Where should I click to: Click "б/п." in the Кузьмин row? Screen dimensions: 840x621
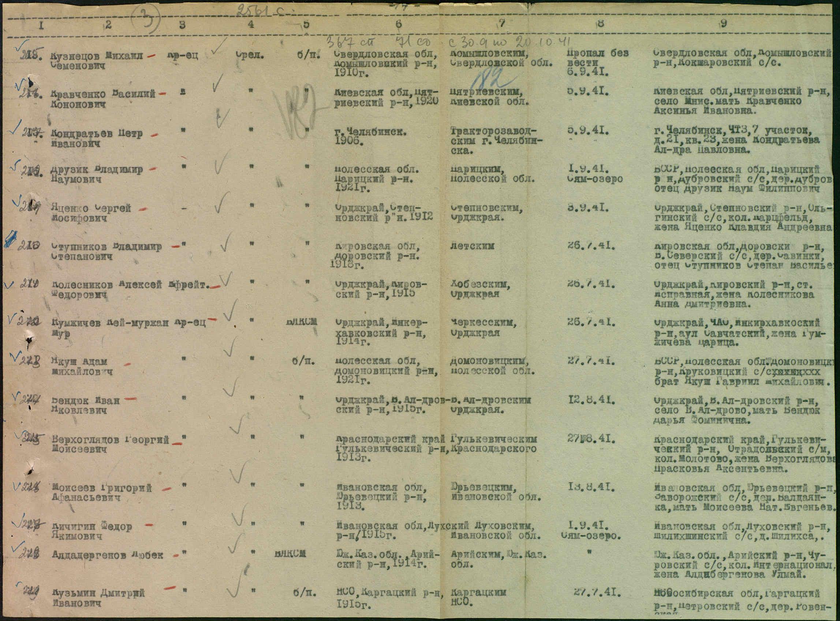tap(304, 593)
